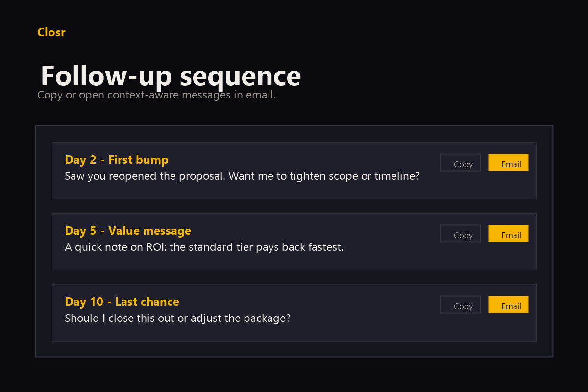Click the yellow Email button on the middle card

pyautogui.click(x=508, y=233)
